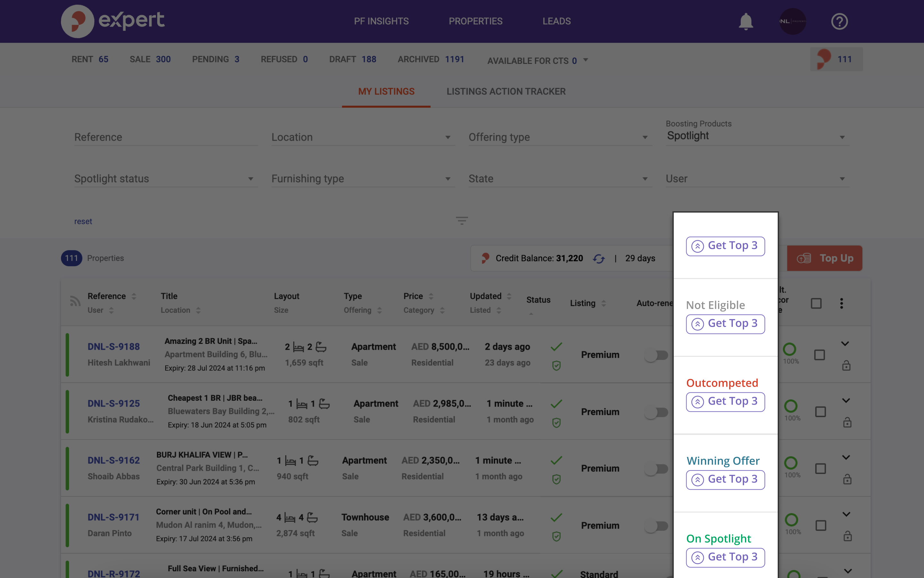Sort the table by Location
924x578 pixels.
click(x=198, y=311)
